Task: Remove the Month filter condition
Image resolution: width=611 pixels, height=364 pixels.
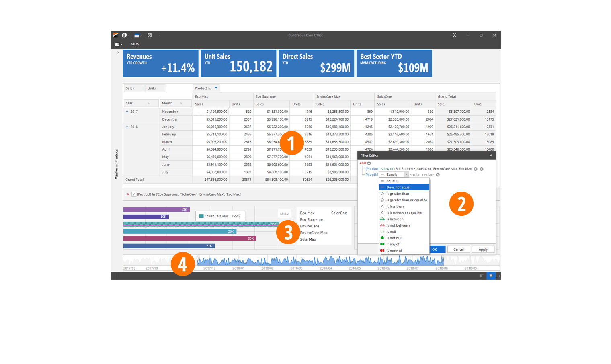Action: tap(438, 175)
